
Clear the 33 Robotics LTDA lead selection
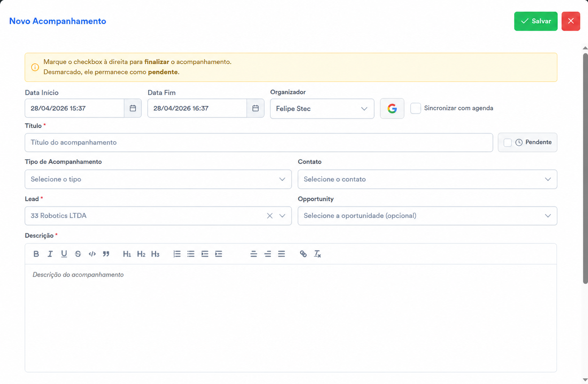(270, 216)
